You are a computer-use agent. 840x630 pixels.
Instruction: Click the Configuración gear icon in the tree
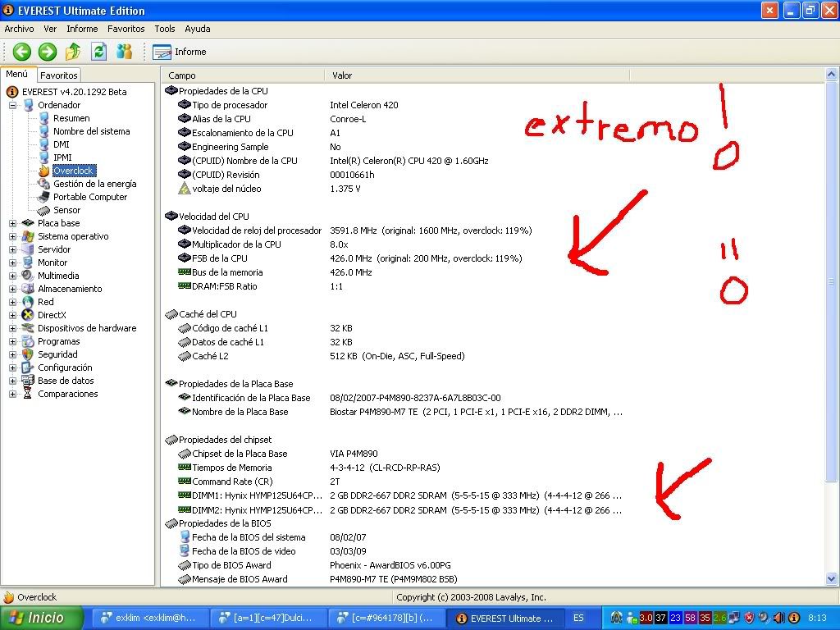coord(28,367)
